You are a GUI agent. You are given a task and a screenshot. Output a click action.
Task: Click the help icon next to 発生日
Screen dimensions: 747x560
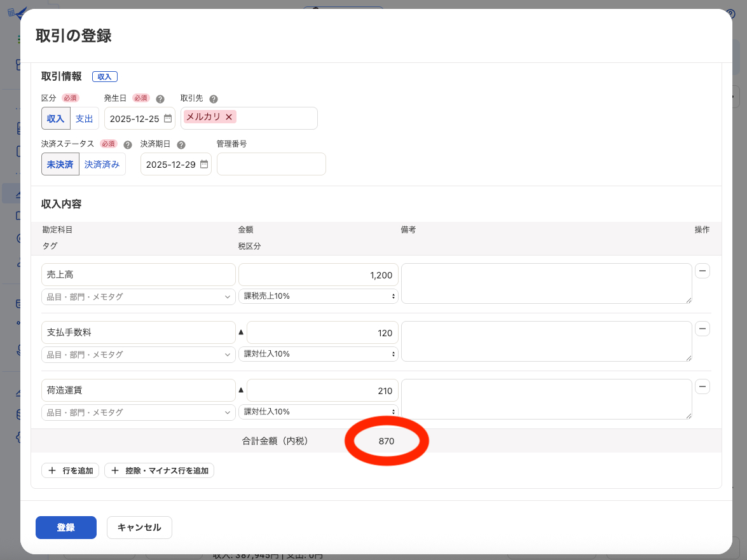click(x=160, y=99)
